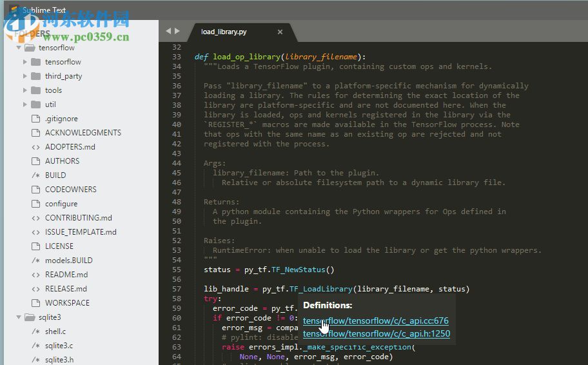Click the CONTRIBUTING.md markup icon
Viewport: 588px width, 365px height.
(36, 218)
